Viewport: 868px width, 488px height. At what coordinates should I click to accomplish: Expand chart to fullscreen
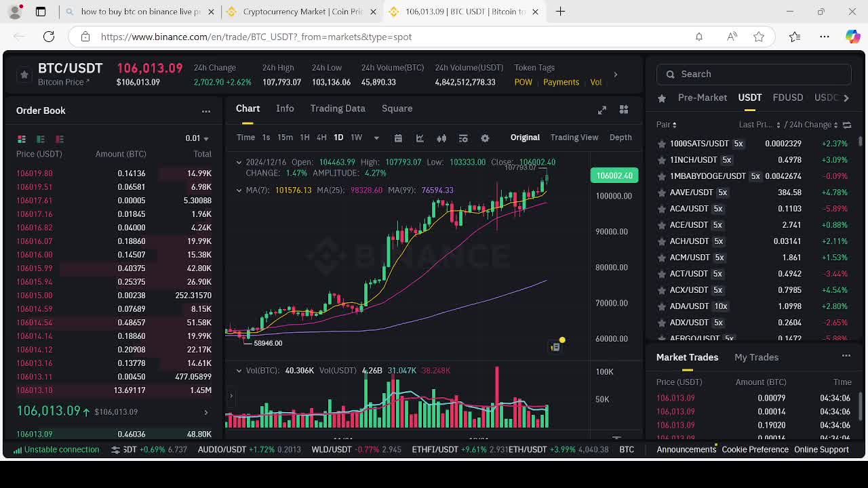tap(601, 110)
